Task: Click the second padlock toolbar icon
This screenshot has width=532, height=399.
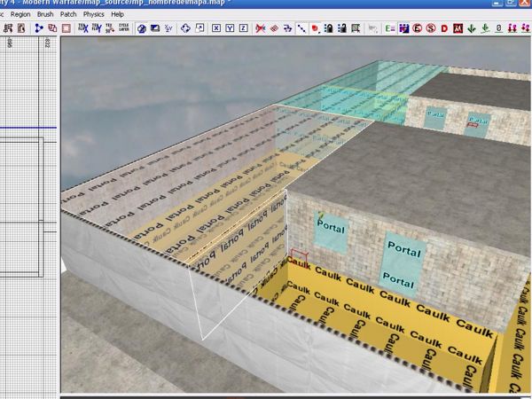Action: pos(342,28)
